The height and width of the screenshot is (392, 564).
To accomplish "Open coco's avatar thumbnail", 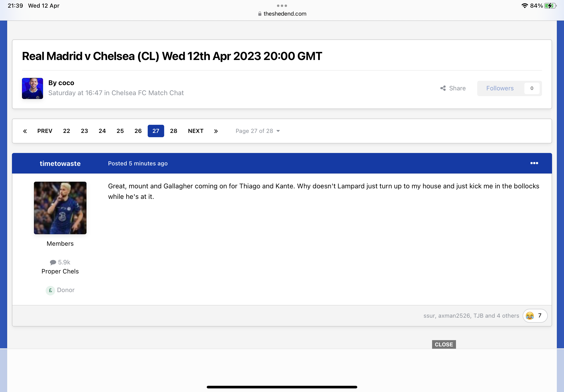I will 33,88.
